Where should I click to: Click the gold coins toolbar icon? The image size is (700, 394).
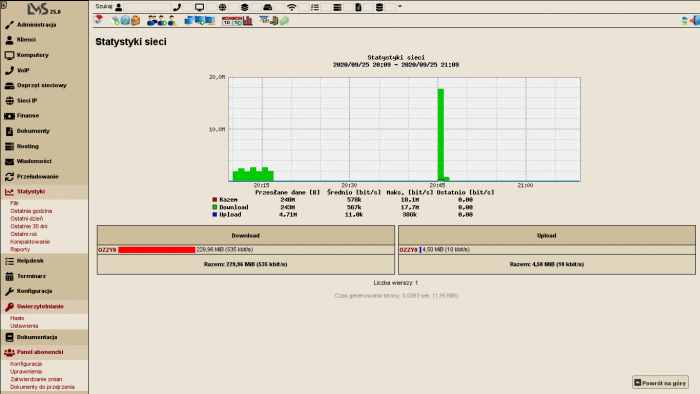tap(274, 21)
